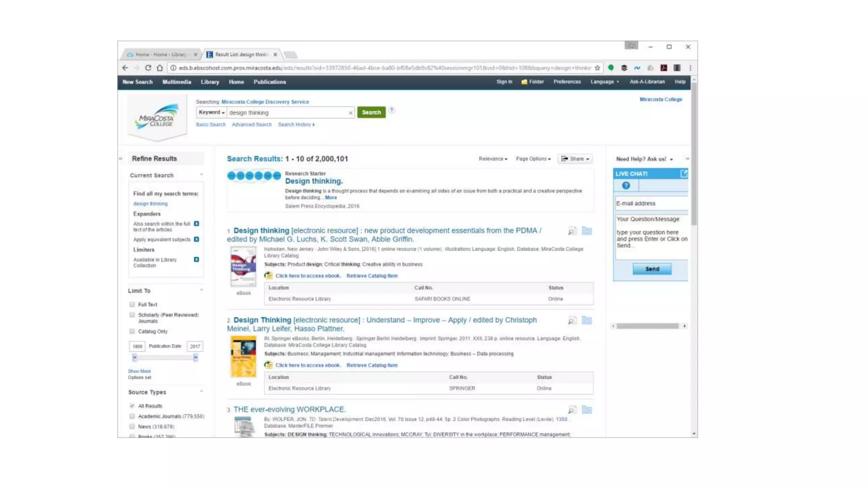Add first Design thinking result to folder
This screenshot has height=488, width=868.
click(587, 231)
